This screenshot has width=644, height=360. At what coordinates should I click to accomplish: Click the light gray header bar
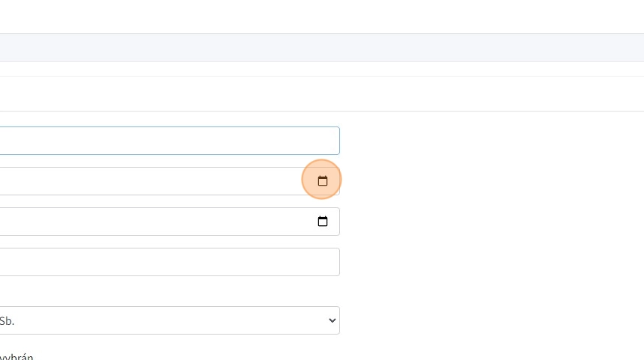click(322, 47)
